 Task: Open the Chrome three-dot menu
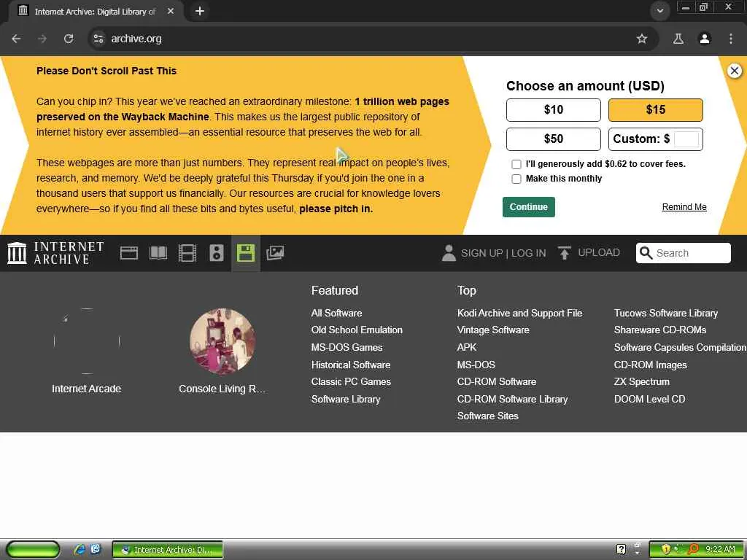731,39
